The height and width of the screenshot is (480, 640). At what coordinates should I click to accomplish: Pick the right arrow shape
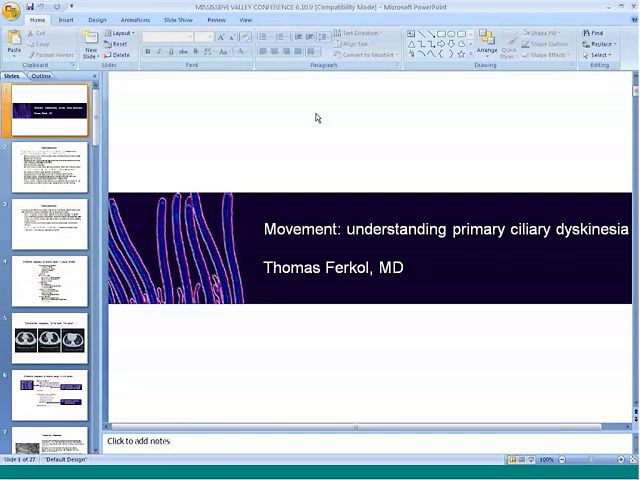pos(441,44)
